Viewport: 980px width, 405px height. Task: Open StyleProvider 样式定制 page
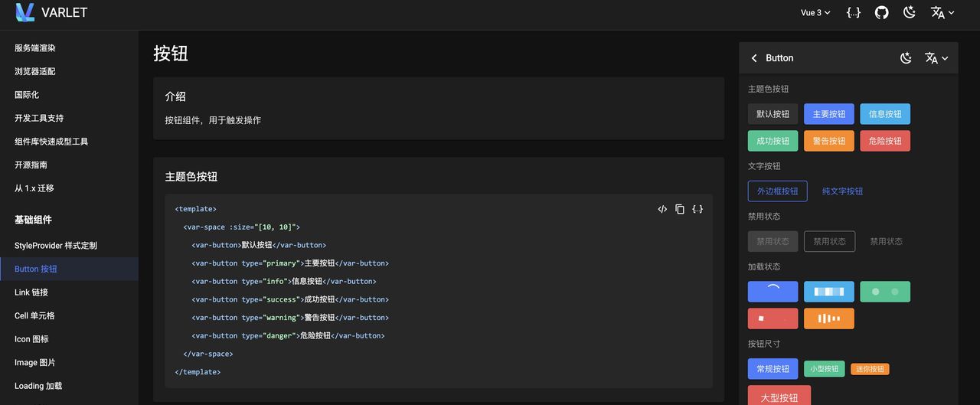pos(69,246)
